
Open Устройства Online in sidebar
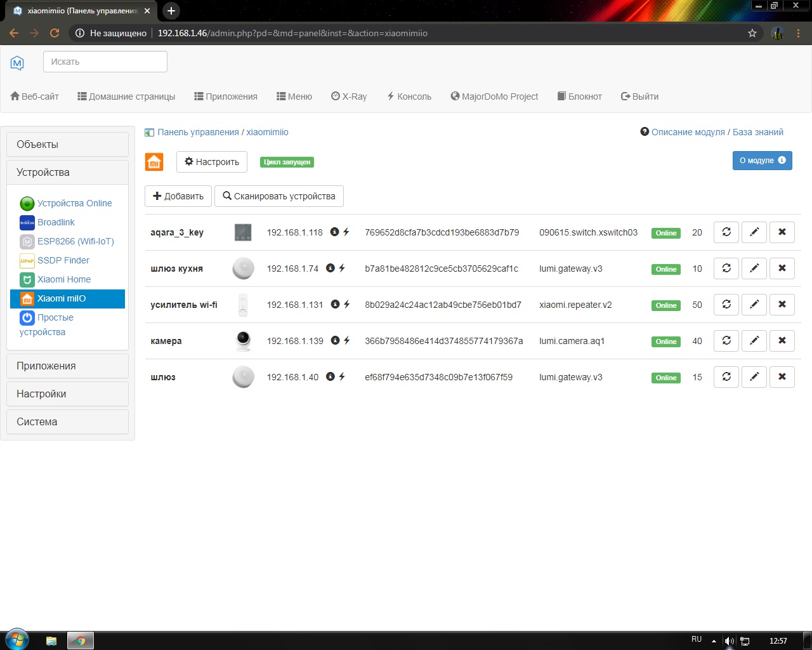[74, 203]
